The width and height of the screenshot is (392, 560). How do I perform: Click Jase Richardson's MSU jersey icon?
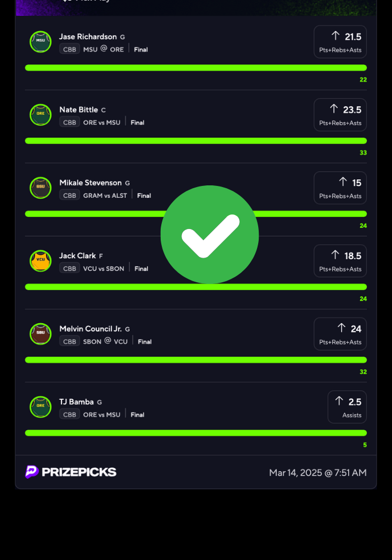[x=40, y=42]
